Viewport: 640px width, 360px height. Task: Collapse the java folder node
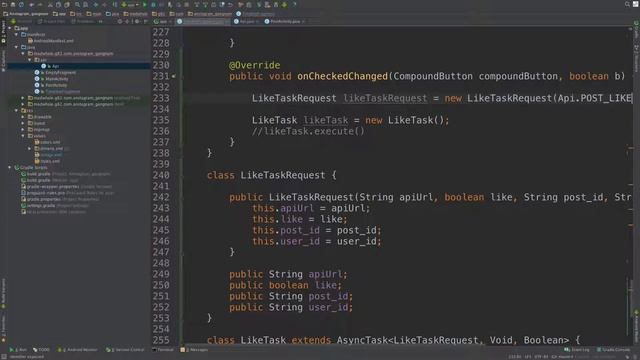pyautogui.click(x=16, y=47)
